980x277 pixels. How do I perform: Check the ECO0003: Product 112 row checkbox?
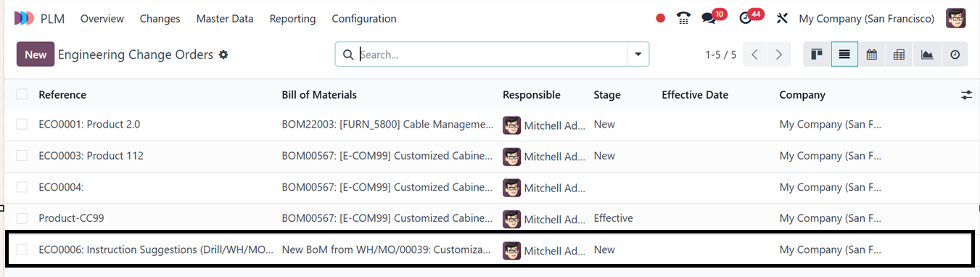22,156
